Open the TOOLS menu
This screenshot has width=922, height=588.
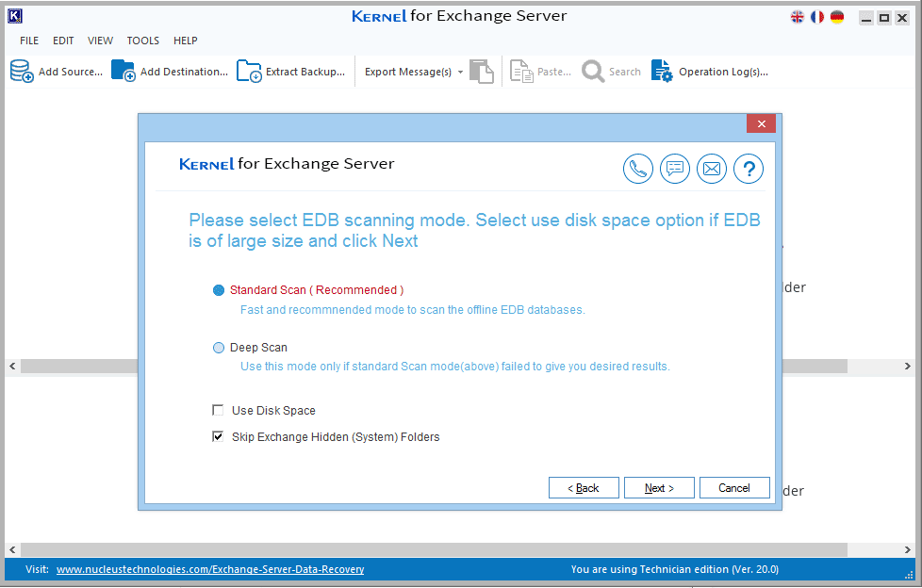pyautogui.click(x=143, y=41)
